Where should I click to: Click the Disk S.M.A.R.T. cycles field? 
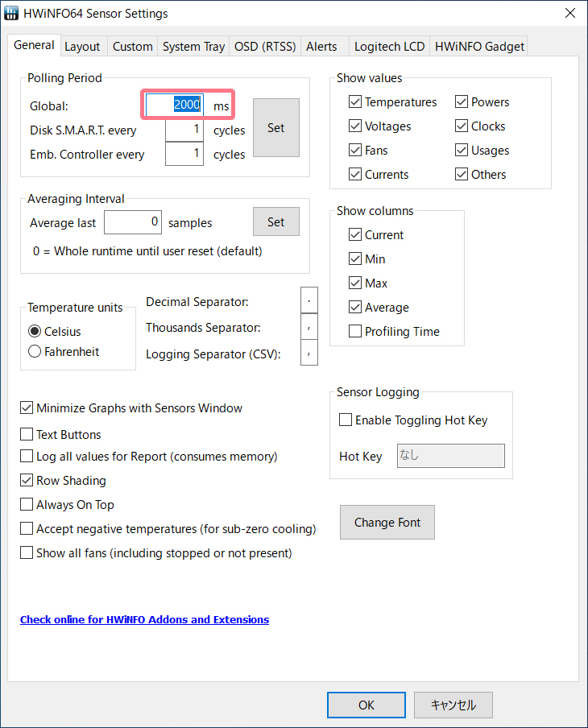point(184,129)
